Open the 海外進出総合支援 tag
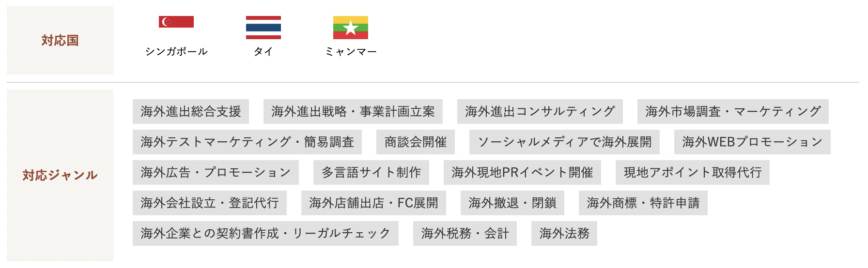 pyautogui.click(x=191, y=112)
